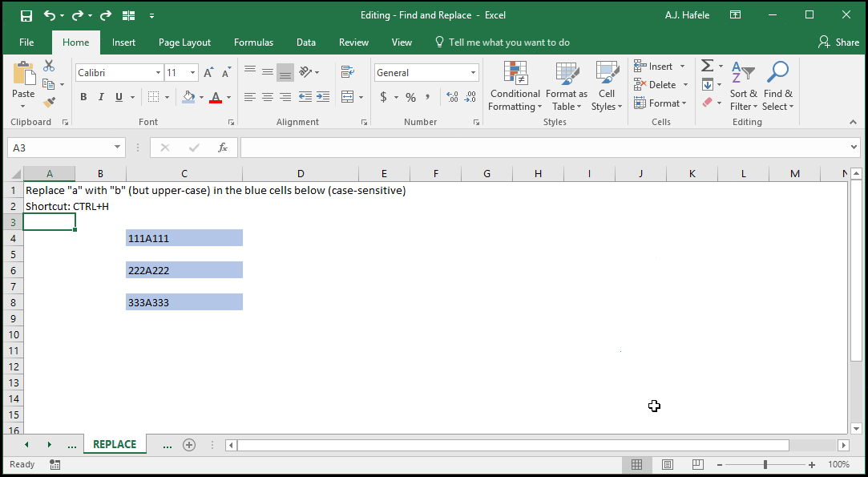Click Tell me what you want to do
Screen dimensions: 868x477
[x=503, y=42]
